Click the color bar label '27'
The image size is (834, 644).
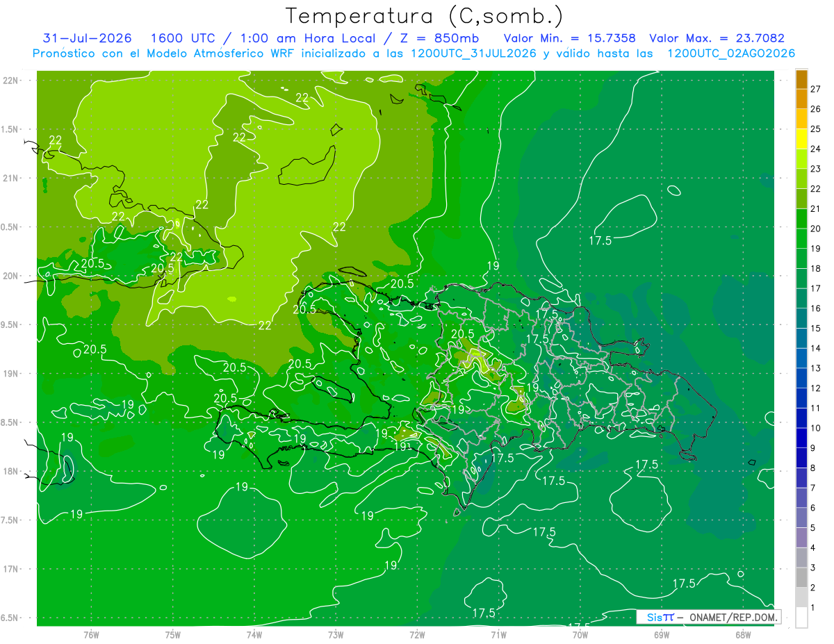[816, 89]
